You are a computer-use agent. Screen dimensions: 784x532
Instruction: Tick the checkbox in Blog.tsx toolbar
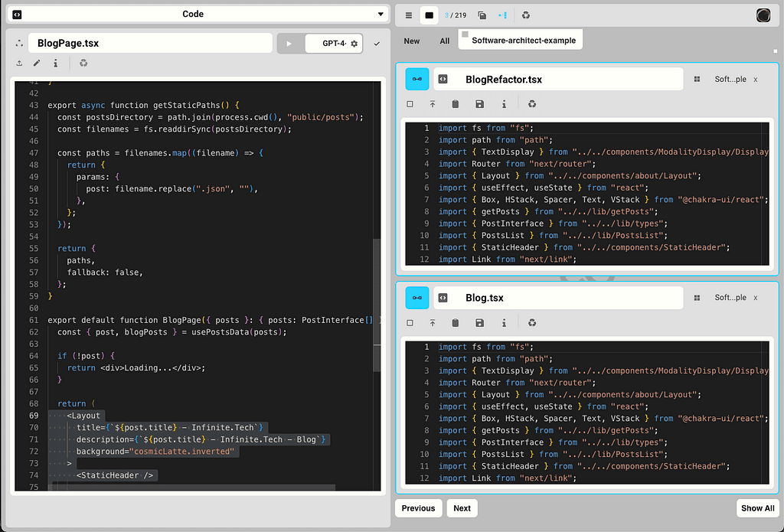tap(410, 323)
